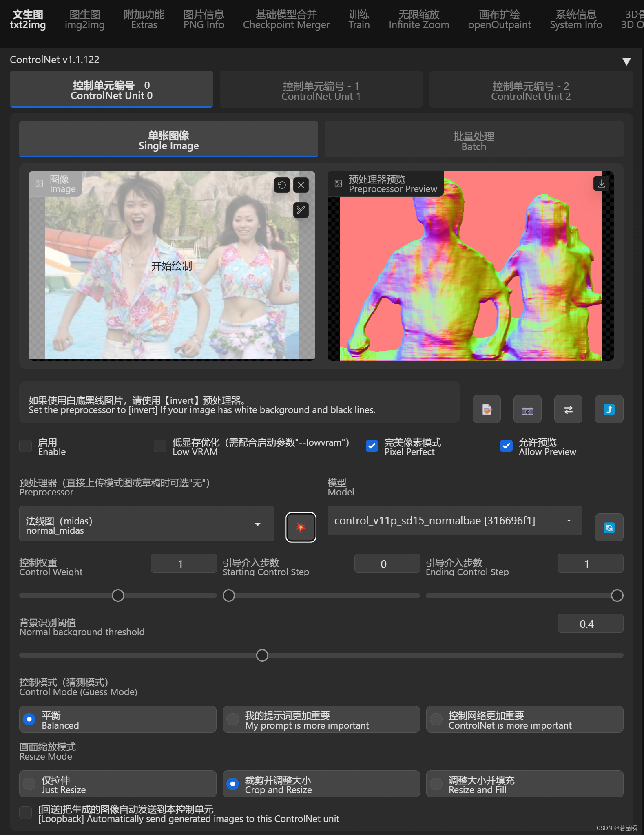Screen dimensions: 644x835
Task: Open the webcam camera button
Action: click(527, 409)
